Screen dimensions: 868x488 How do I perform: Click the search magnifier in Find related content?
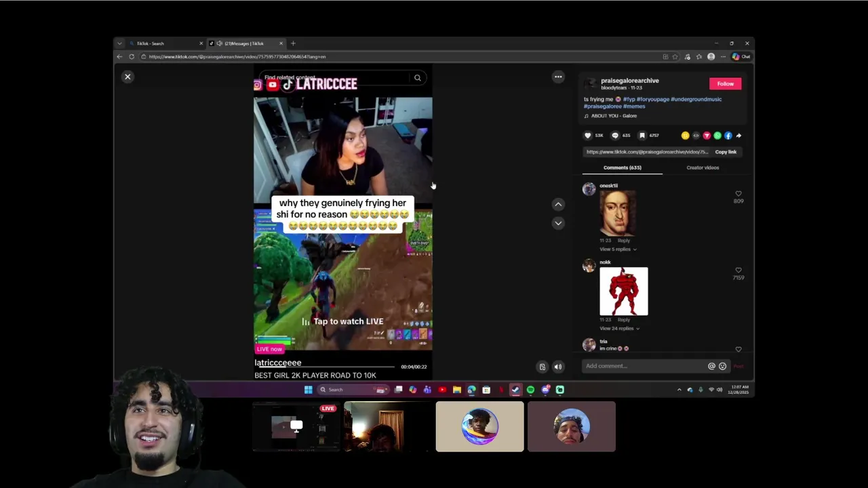(x=418, y=78)
